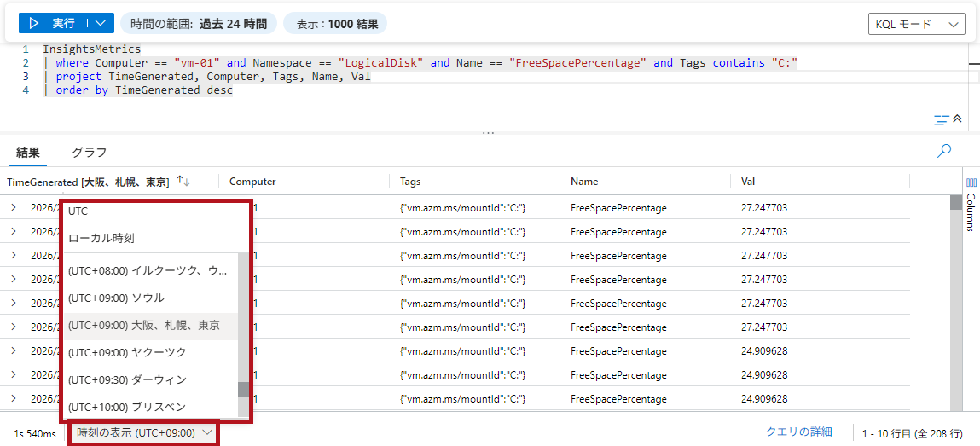Toggle the sort arrows on the TimeGenerated column
Image resolution: width=980 pixels, height=446 pixels.
point(183,182)
